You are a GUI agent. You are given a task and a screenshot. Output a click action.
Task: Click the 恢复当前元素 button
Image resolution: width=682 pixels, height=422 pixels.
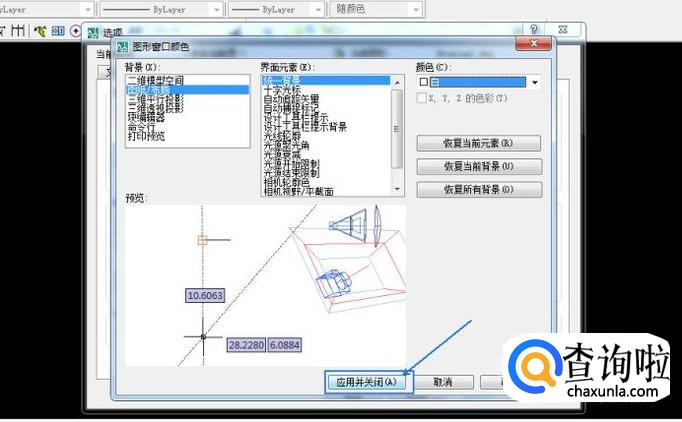click(x=478, y=143)
